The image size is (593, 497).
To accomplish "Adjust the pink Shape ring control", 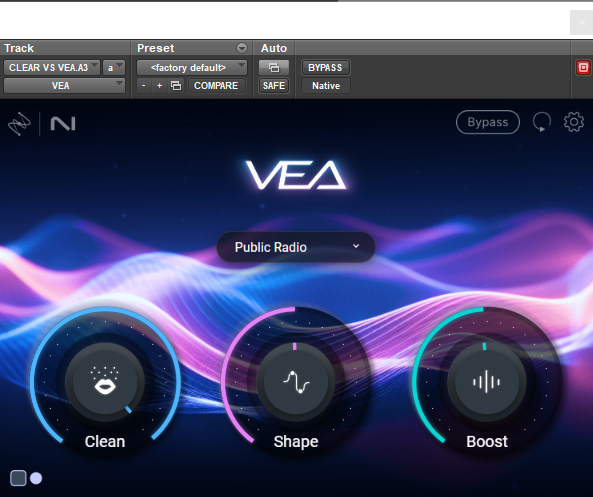I will [x=296, y=382].
